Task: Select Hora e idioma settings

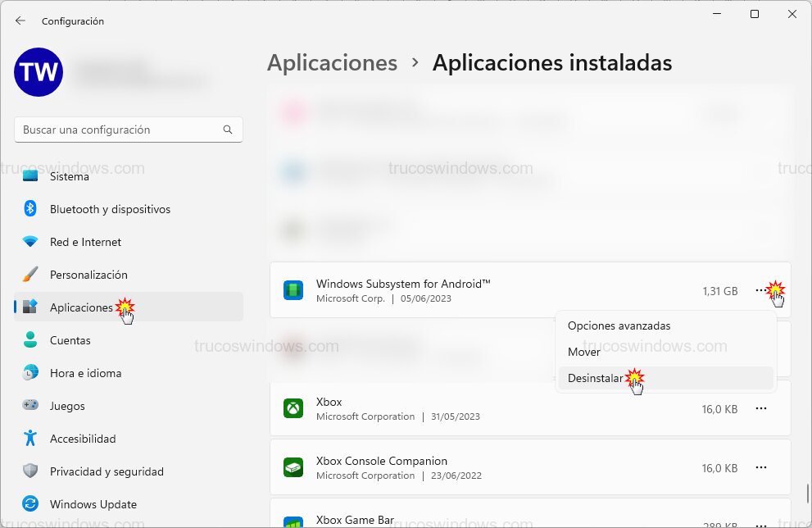Action: click(87, 373)
